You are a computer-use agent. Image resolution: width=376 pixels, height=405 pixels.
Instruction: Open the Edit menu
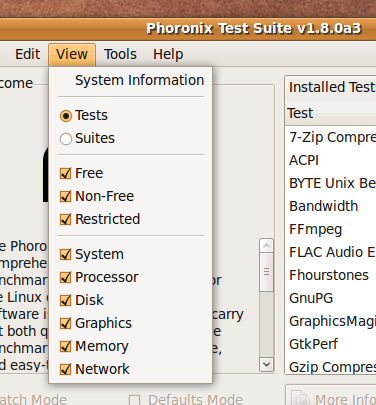coord(28,54)
